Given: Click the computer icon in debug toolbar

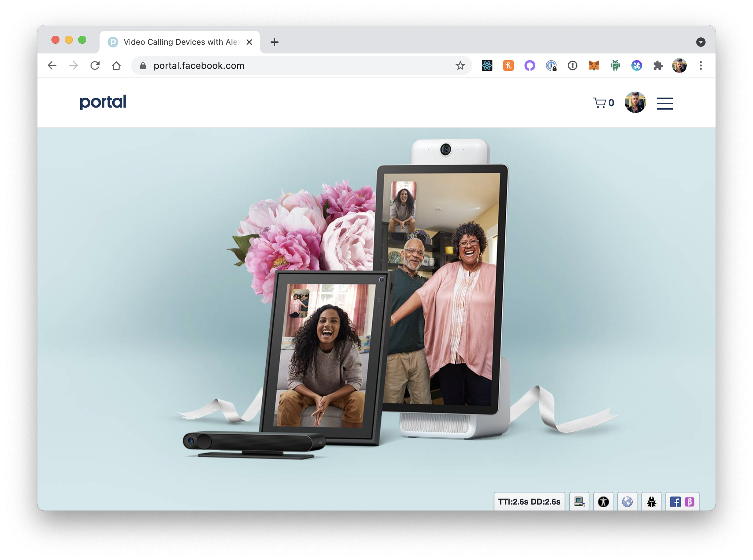Looking at the screenshot, I should click(x=579, y=501).
